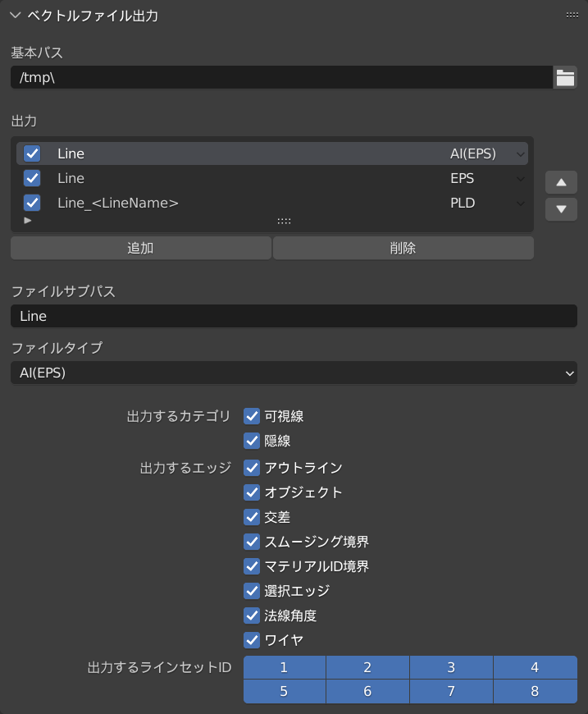
Task: Toggle lineset ID 8
Action: point(535,691)
